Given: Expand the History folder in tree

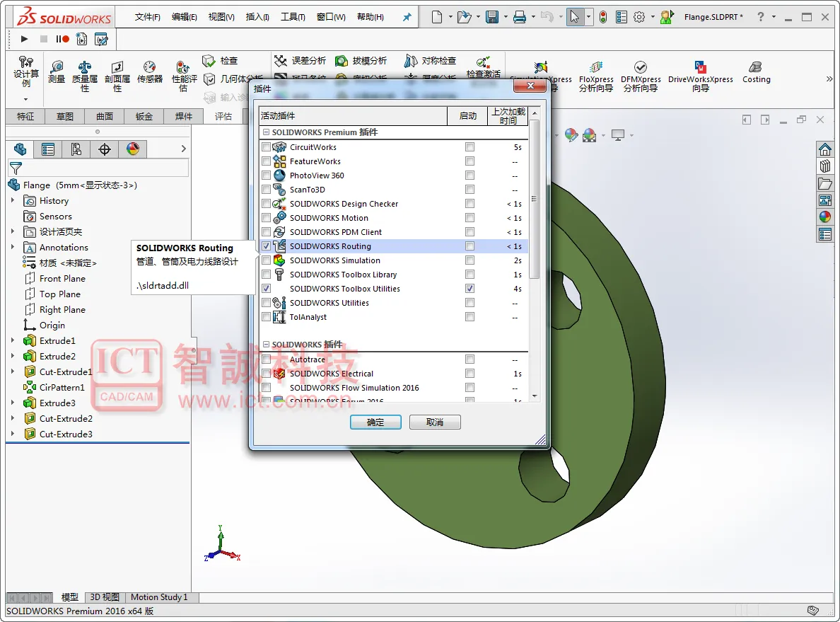Looking at the screenshot, I should 13,200.
